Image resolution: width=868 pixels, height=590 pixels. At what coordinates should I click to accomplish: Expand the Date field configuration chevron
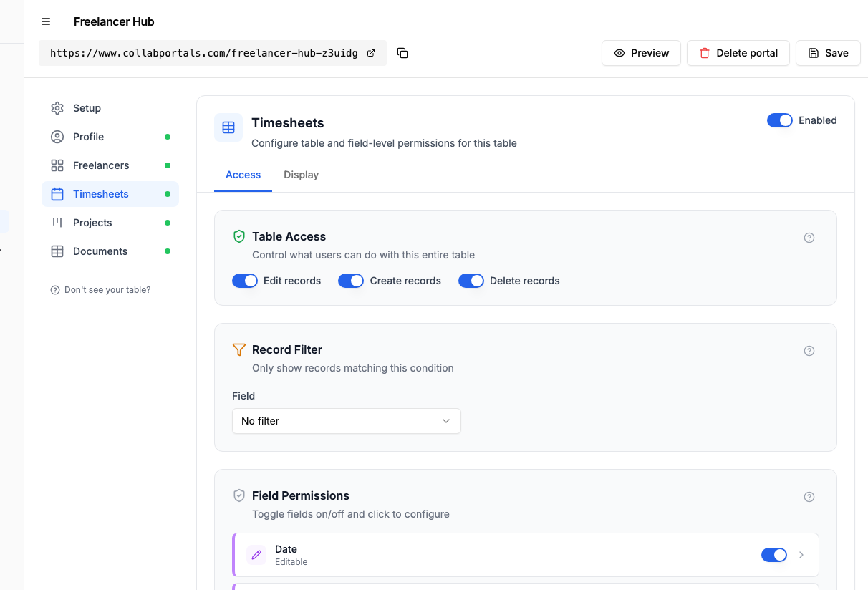point(801,555)
